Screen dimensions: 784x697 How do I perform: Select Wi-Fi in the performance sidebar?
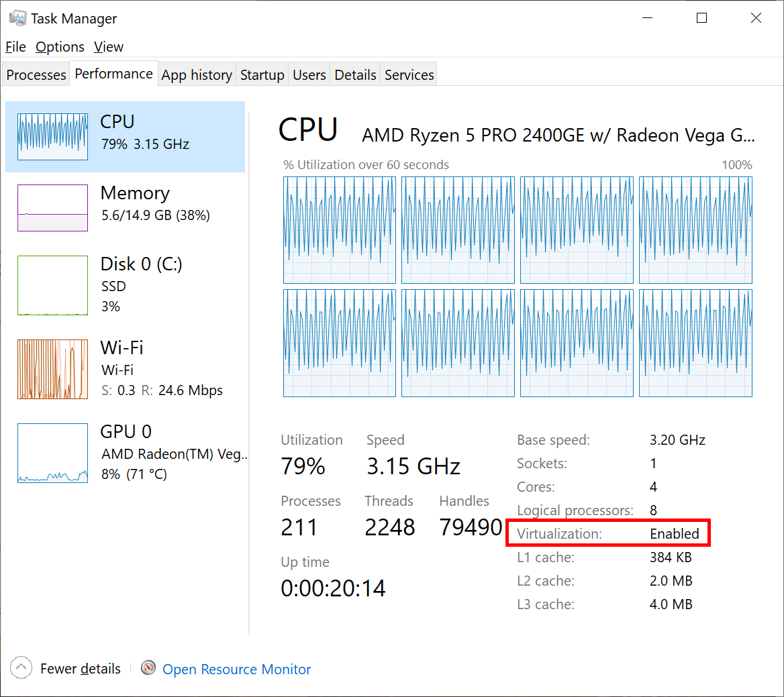pos(125,369)
